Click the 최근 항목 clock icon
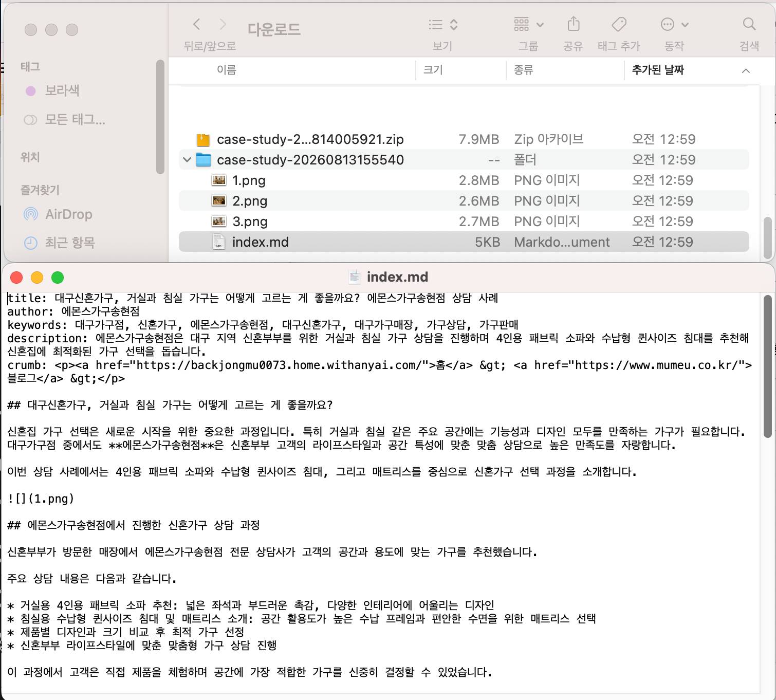 click(31, 243)
